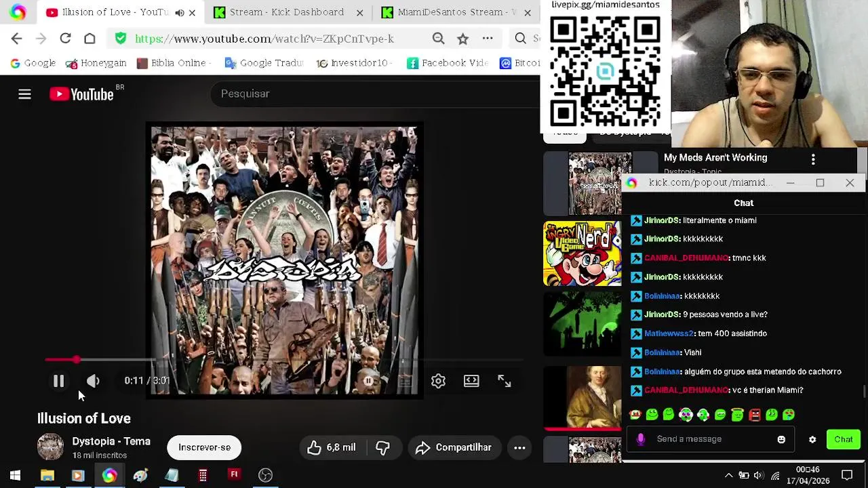
Task: Open the portrait painting video thumbnail
Action: tap(582, 397)
